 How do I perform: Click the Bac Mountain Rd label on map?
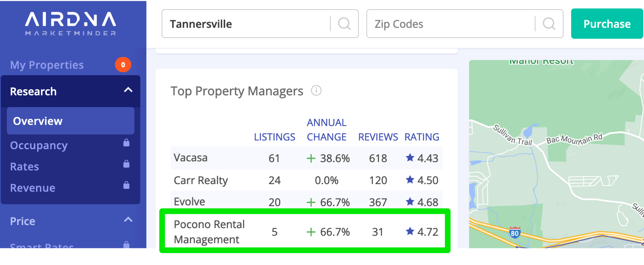pos(575,139)
